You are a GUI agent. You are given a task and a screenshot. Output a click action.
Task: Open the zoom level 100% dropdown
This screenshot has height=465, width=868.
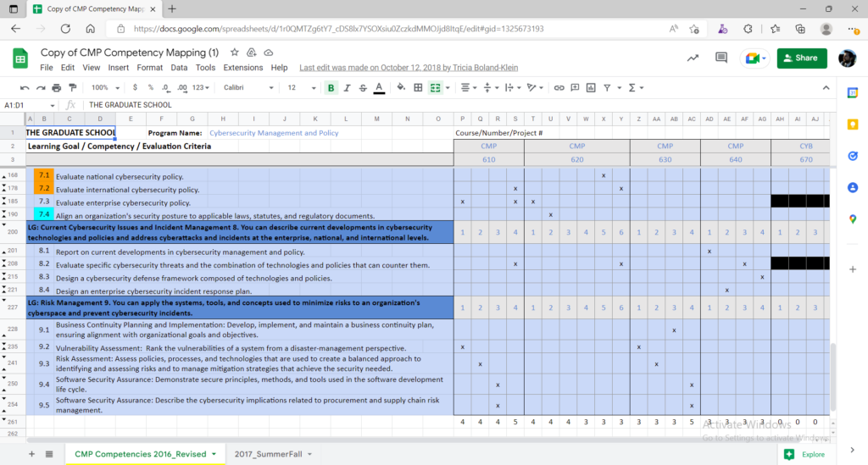click(105, 87)
